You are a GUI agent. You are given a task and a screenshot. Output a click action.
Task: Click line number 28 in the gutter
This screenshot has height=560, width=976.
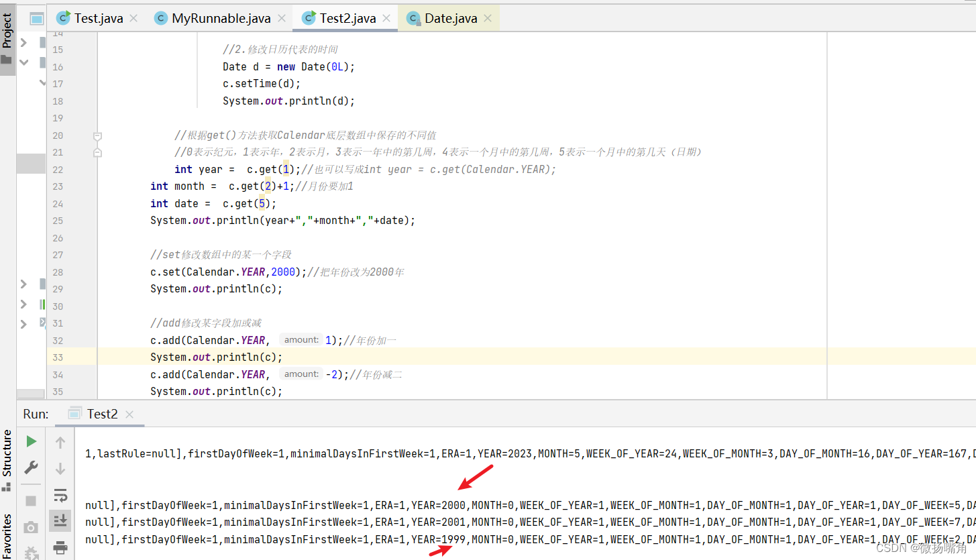point(58,272)
